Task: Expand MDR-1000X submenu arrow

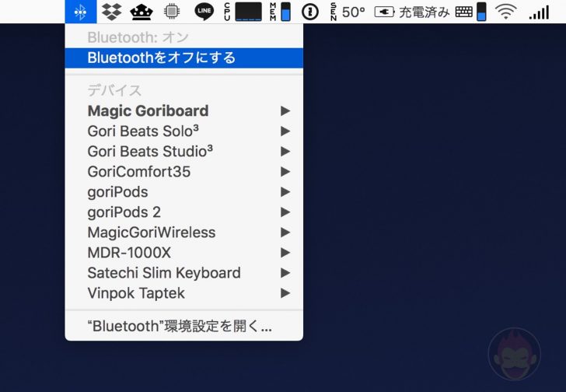Action: (285, 252)
